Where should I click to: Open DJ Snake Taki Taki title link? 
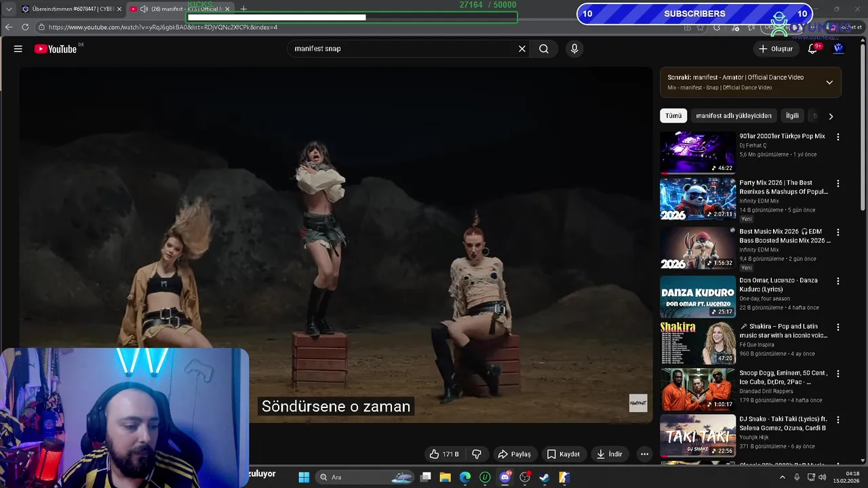(x=783, y=424)
